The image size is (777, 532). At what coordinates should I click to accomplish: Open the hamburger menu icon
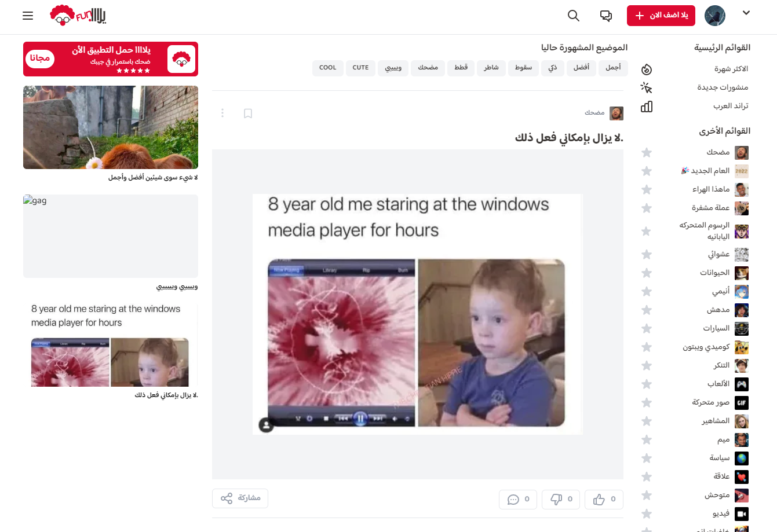[x=28, y=16]
